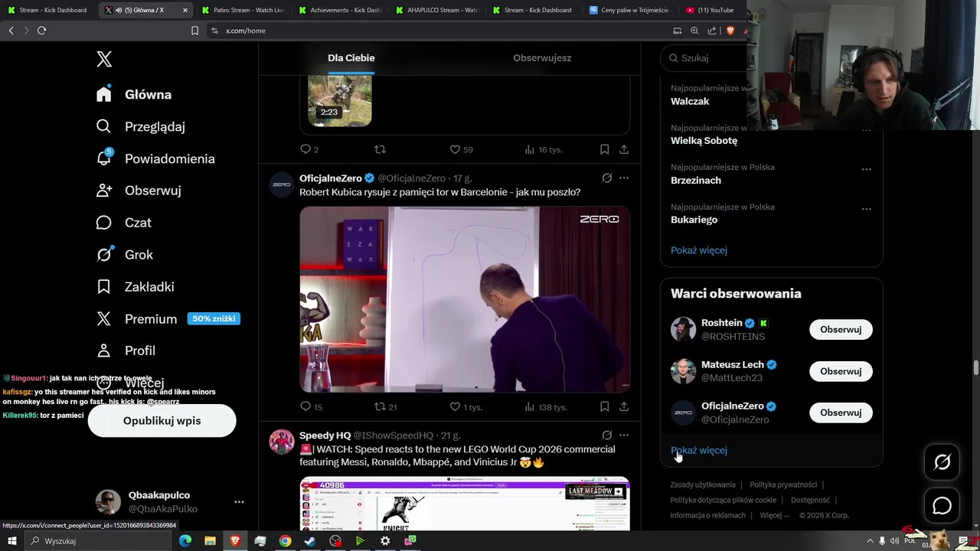Share the post with 59 likes
The height and width of the screenshot is (551, 980).
[624, 149]
